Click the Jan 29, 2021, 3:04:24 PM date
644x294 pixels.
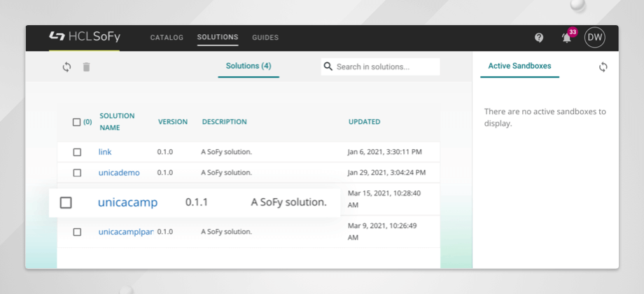[386, 172]
